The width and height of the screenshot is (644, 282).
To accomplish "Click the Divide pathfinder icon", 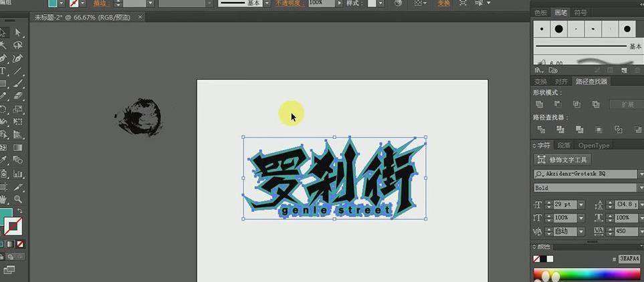I will point(540,130).
